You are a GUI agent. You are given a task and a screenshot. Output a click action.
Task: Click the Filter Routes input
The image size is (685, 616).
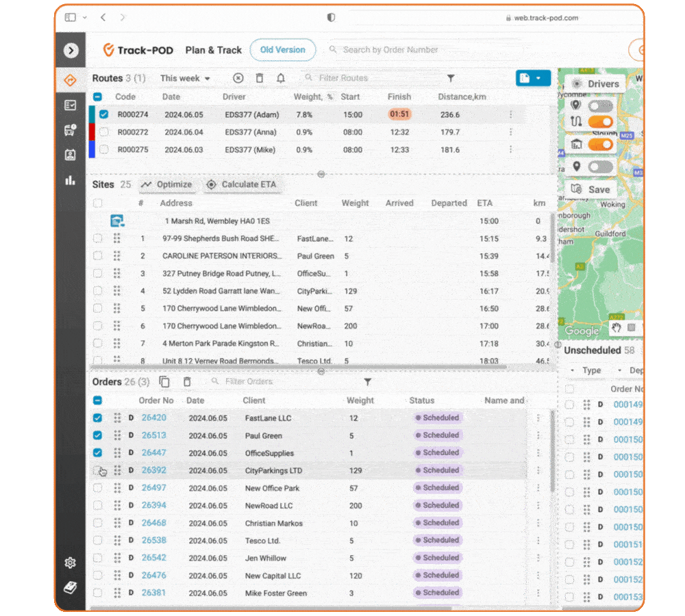click(371, 78)
